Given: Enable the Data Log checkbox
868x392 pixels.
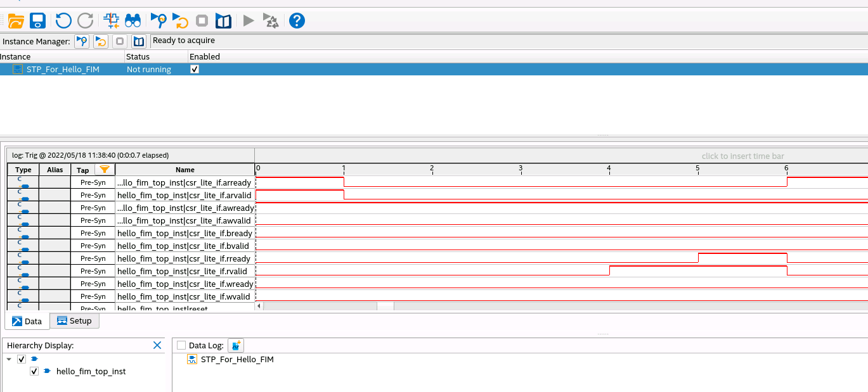Looking at the screenshot, I should tap(181, 346).
